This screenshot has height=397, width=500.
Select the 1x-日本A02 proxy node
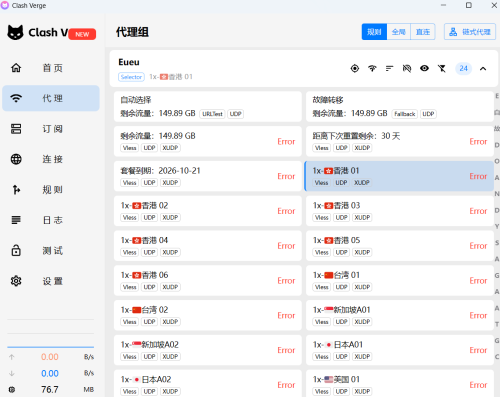207,383
